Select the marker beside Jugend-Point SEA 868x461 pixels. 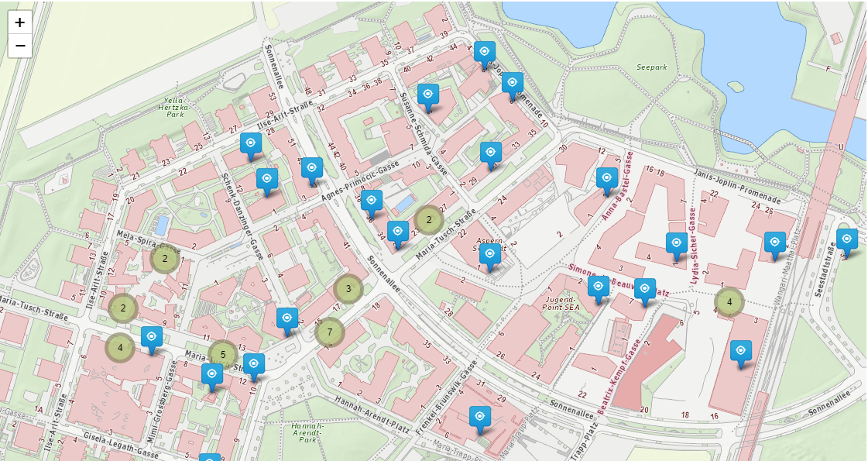pyautogui.click(x=597, y=288)
